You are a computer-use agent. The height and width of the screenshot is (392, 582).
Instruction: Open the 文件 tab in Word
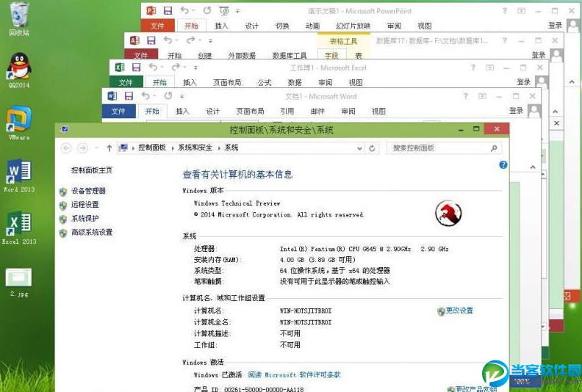pos(118,111)
